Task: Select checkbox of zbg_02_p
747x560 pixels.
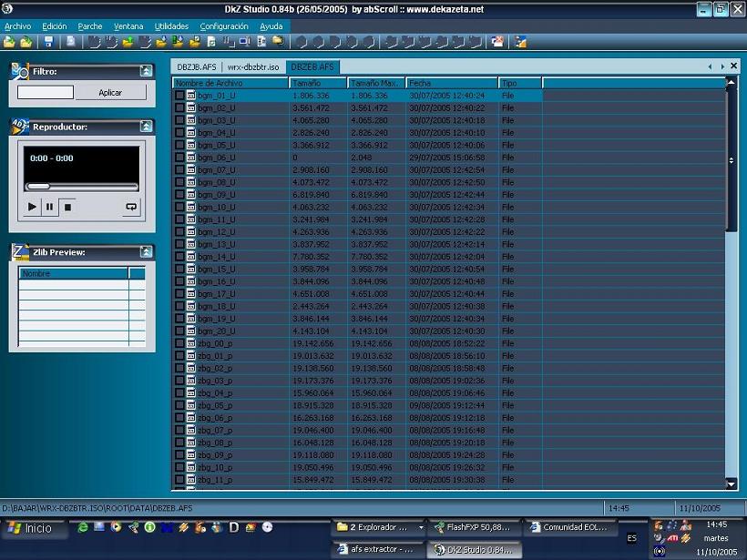Action: [x=179, y=368]
